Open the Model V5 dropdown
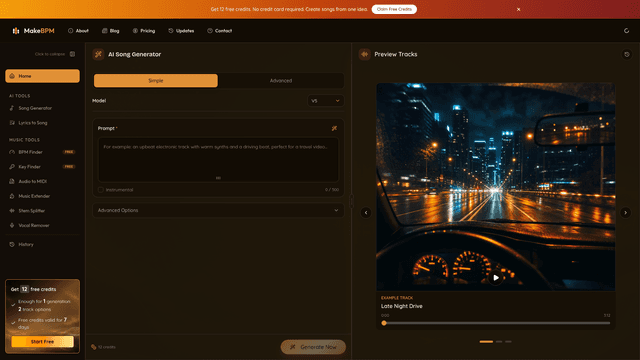This screenshot has width=640, height=360. pyautogui.click(x=325, y=101)
